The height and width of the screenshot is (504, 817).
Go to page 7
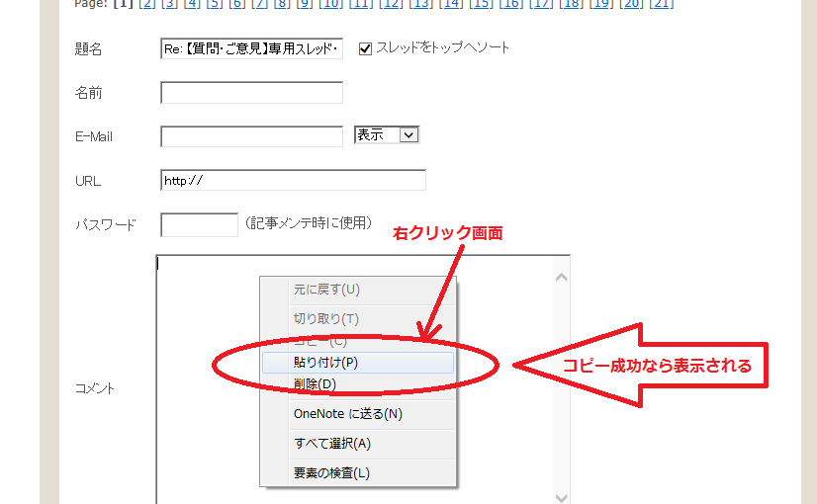coord(259,4)
